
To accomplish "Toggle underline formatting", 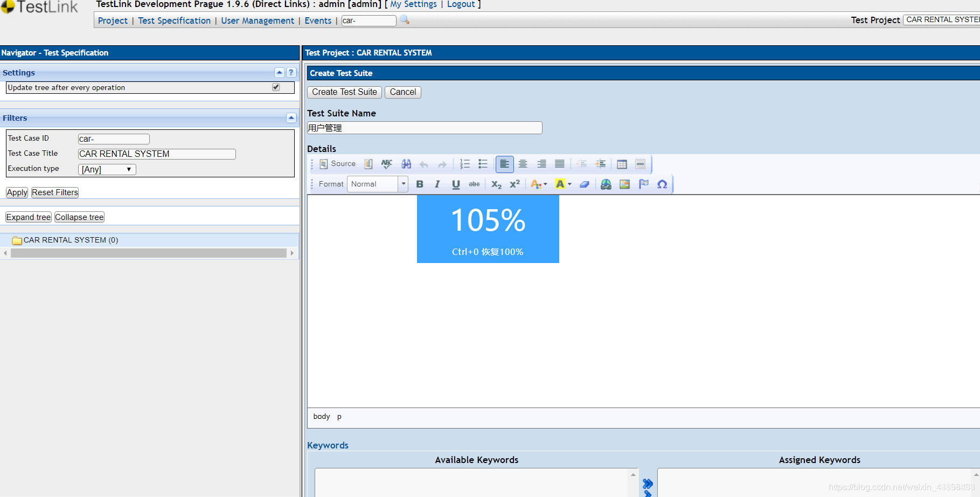I will (x=456, y=184).
